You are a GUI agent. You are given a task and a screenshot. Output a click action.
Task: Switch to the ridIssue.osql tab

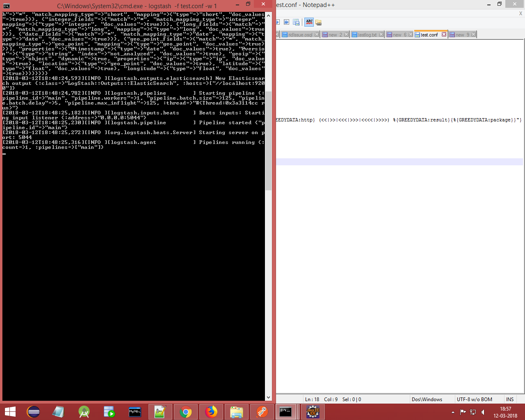300,35
